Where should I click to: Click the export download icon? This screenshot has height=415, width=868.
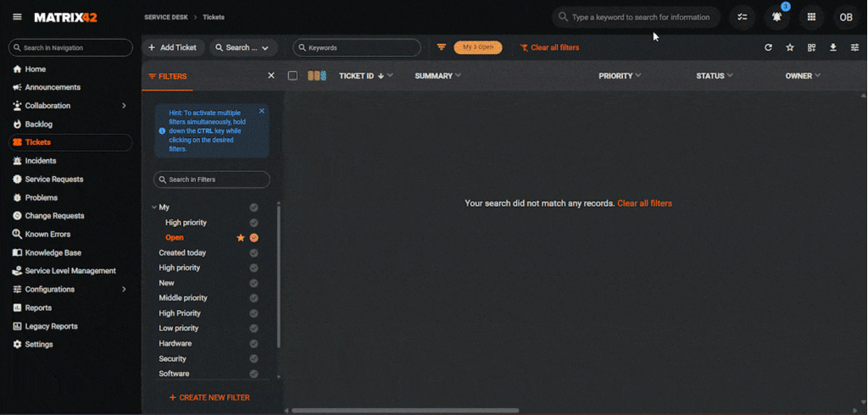pyautogui.click(x=833, y=47)
